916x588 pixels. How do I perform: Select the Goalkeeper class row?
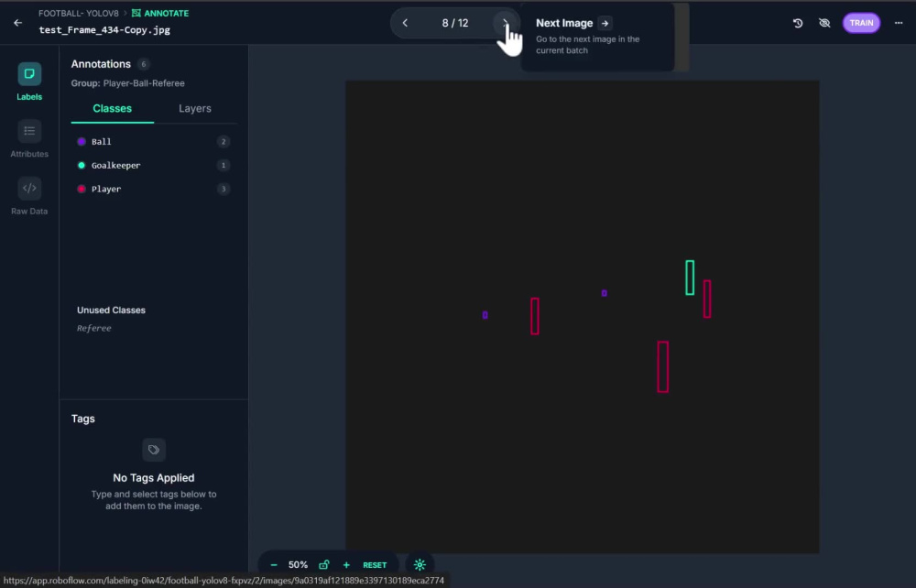pos(153,165)
